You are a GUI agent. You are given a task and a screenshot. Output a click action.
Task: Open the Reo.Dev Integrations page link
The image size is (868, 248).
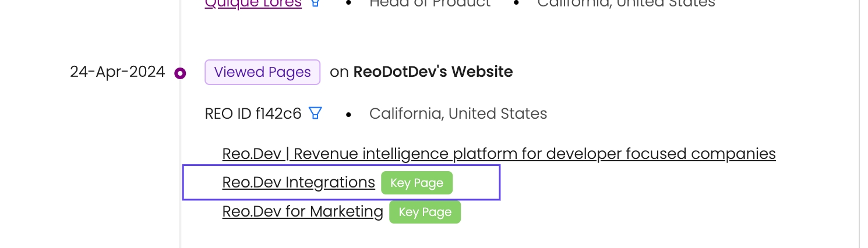(298, 183)
